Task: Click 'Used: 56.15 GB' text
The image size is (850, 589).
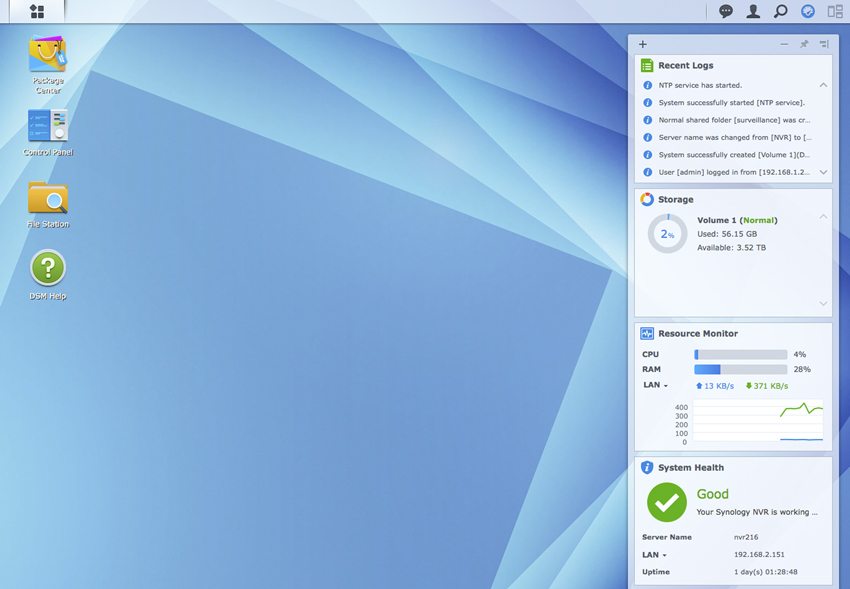Action: (x=727, y=234)
